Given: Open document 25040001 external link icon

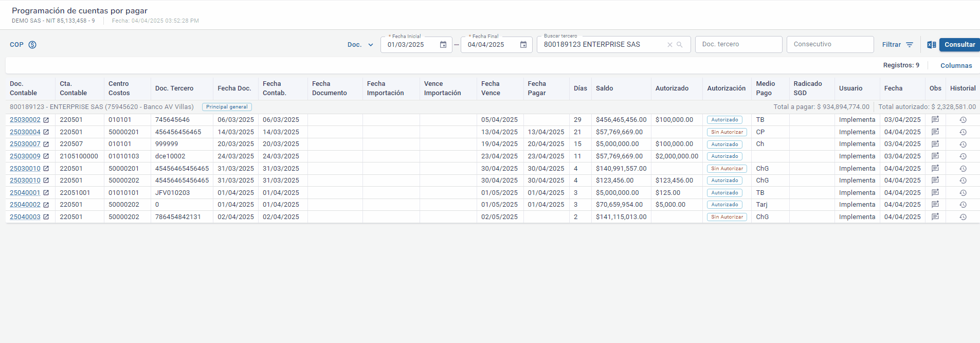Looking at the screenshot, I should coord(46,193).
